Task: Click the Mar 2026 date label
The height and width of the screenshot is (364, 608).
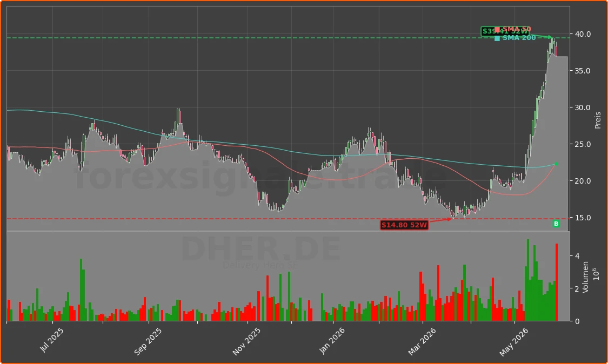Action: point(422,341)
